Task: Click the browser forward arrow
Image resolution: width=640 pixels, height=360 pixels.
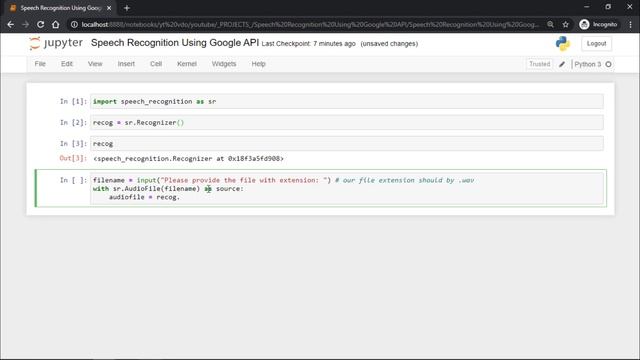Action: point(25,24)
